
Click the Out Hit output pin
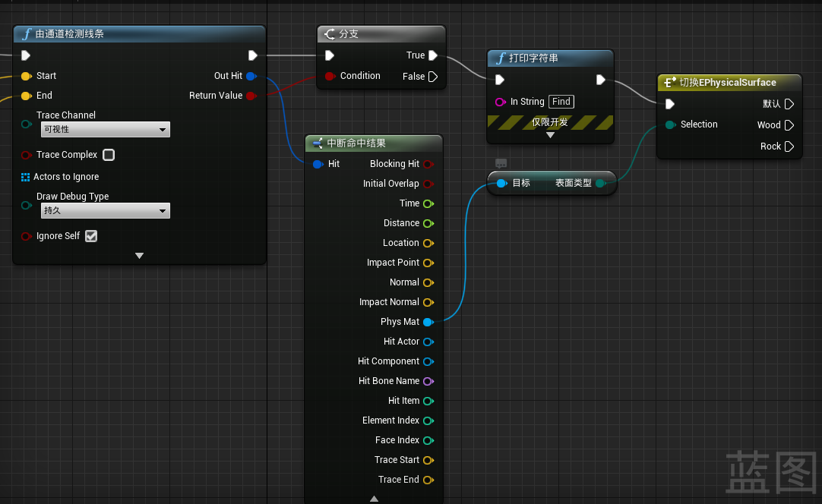click(251, 76)
